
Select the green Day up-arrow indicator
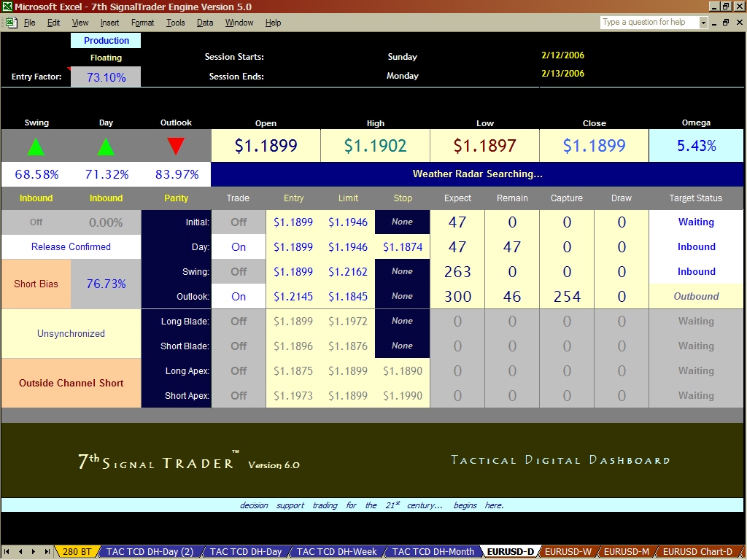[x=106, y=147]
